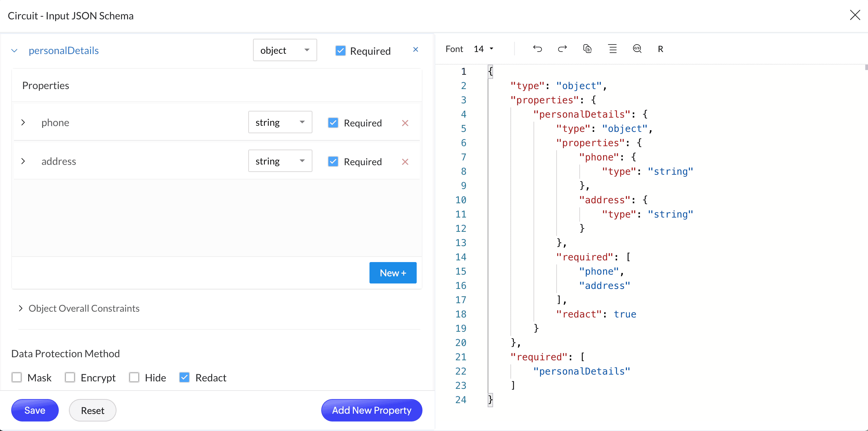Click the New + button
This screenshot has width=868, height=431.
tap(393, 273)
